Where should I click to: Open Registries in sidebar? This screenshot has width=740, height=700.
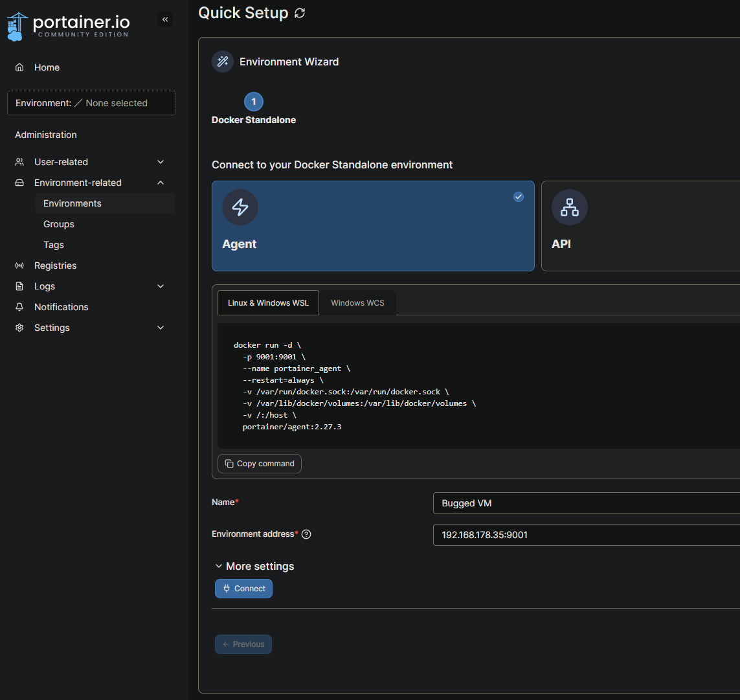point(55,265)
